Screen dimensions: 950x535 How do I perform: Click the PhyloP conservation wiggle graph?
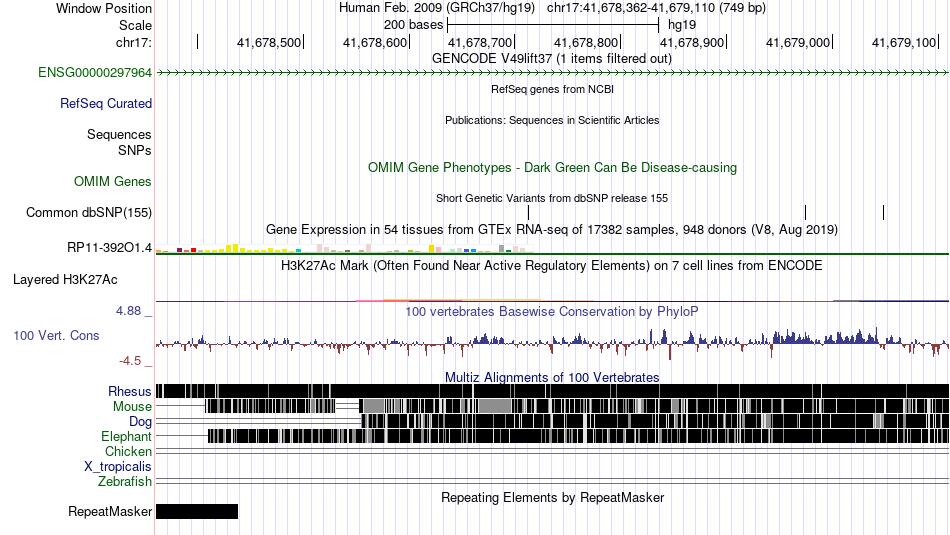(x=553, y=344)
